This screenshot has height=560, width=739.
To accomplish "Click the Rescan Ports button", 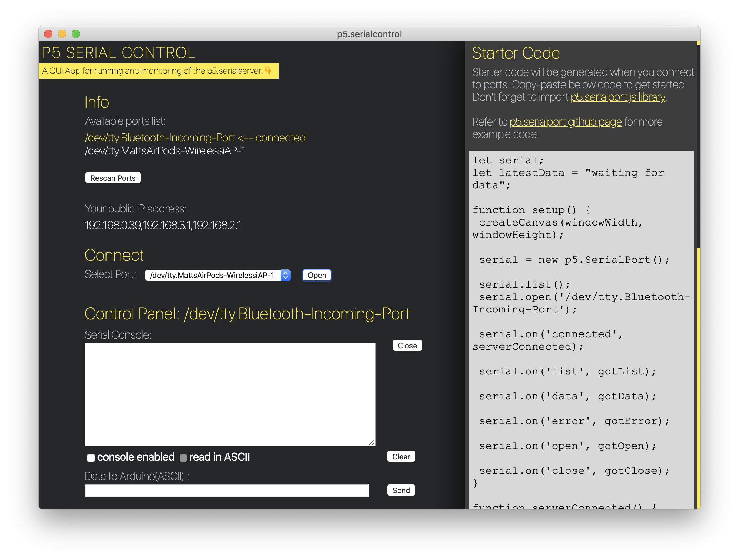I will [113, 178].
